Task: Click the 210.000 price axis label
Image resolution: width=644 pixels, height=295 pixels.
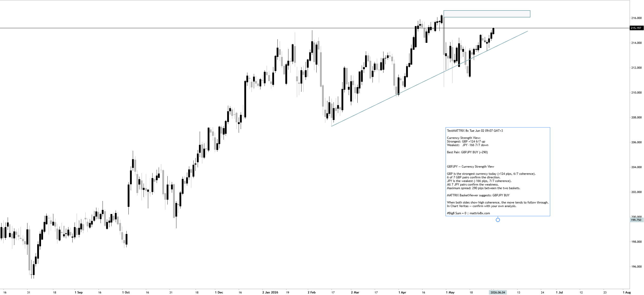Action: (636, 93)
